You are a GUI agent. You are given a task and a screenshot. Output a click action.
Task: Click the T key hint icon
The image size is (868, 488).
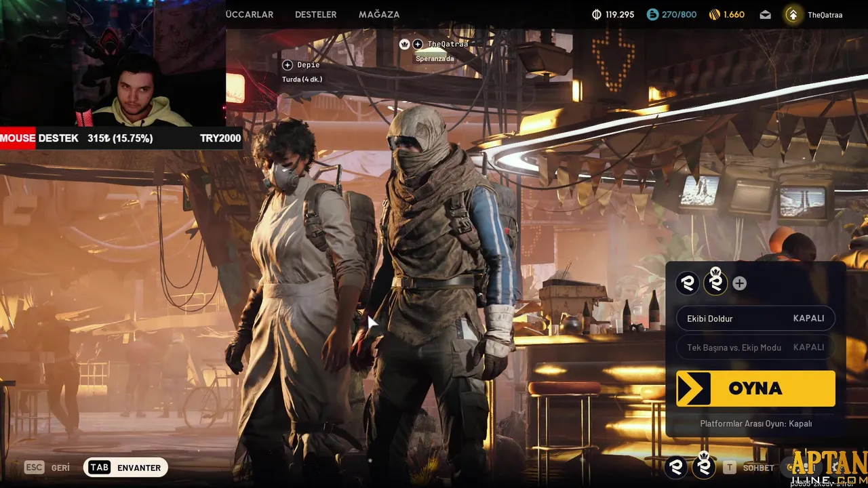(729, 468)
